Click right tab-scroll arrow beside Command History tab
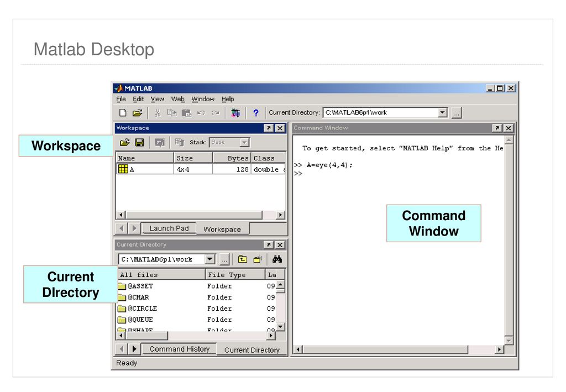This screenshot has height=392, width=566. (x=134, y=349)
